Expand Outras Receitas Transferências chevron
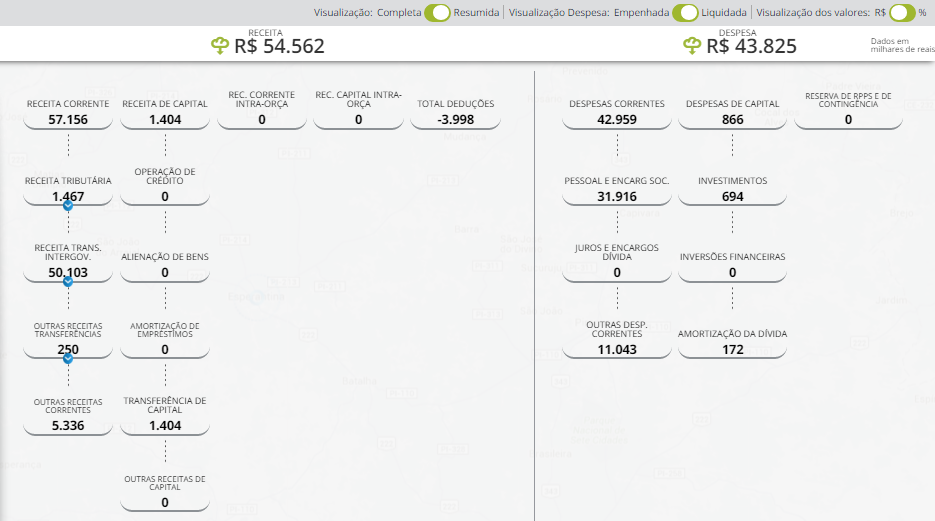 pyautogui.click(x=68, y=358)
